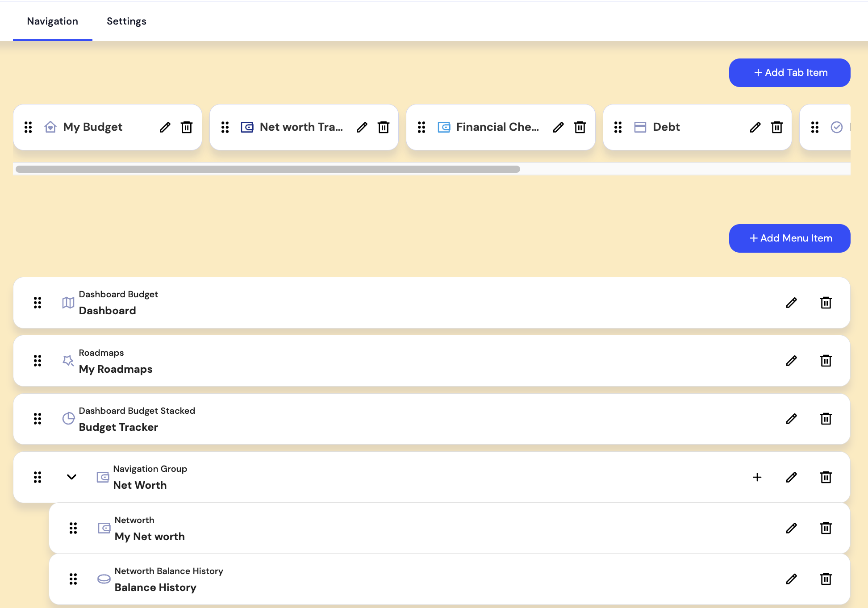Click the pie chart icon on Budget Tracker
The width and height of the screenshot is (868, 608).
click(x=68, y=419)
